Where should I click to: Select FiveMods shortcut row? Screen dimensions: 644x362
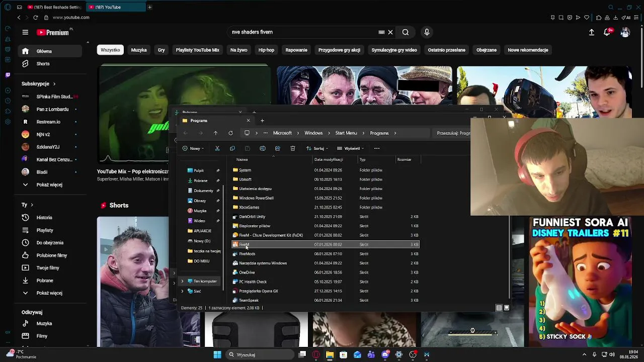(x=325, y=254)
